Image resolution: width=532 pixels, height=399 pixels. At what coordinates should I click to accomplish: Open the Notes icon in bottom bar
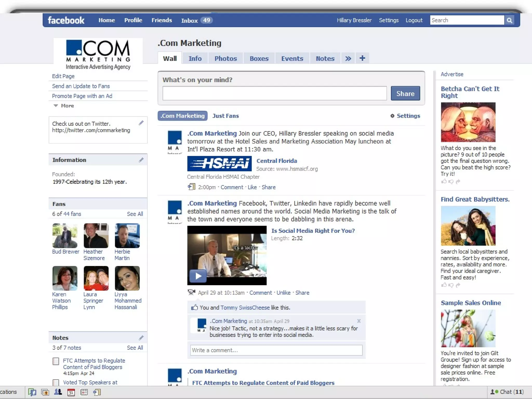click(84, 392)
